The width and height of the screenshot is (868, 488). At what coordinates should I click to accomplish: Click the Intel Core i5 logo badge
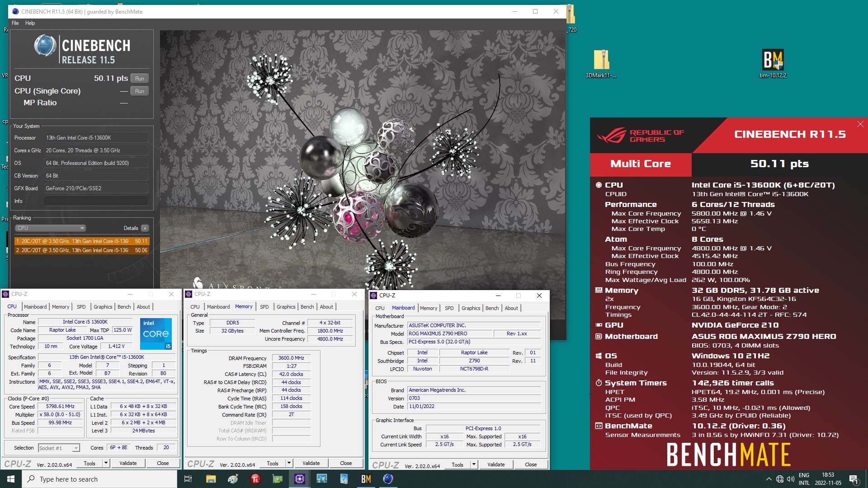click(x=156, y=334)
